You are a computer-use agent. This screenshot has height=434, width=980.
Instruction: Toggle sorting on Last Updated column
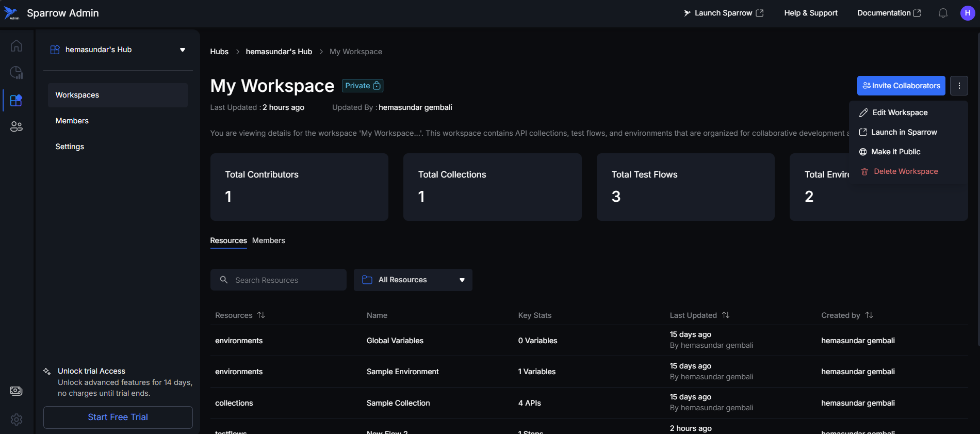[x=726, y=315]
